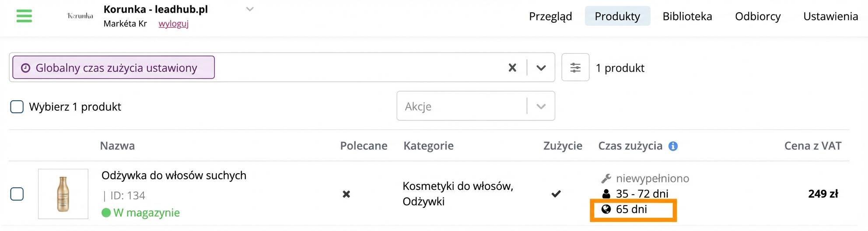868x231 pixels.
Task: Open the Odżywka do włosów suchych product name
Action: [174, 175]
